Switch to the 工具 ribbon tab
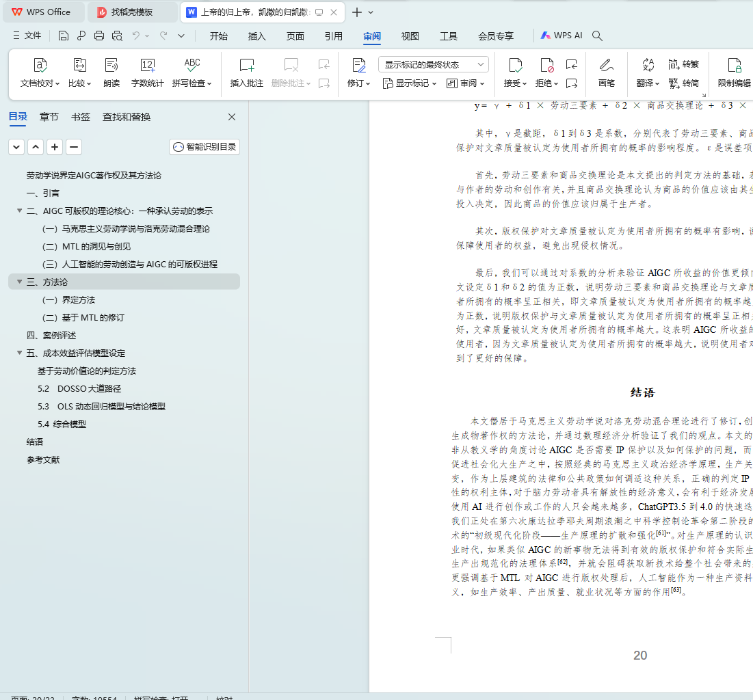 449,36
